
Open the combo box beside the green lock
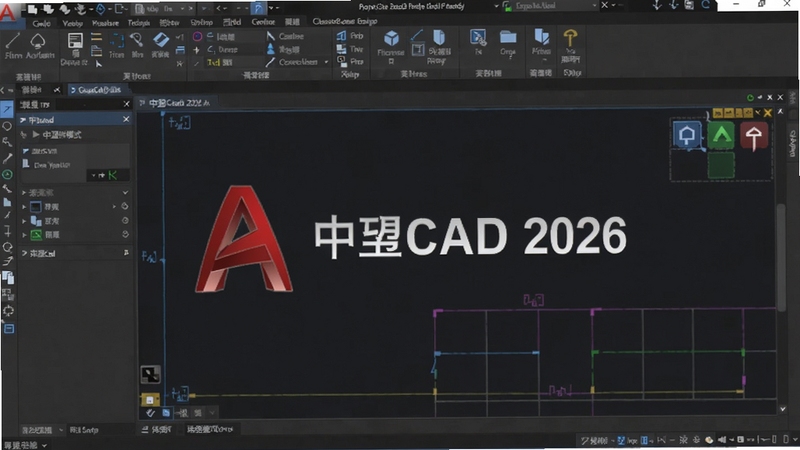click(555, 6)
